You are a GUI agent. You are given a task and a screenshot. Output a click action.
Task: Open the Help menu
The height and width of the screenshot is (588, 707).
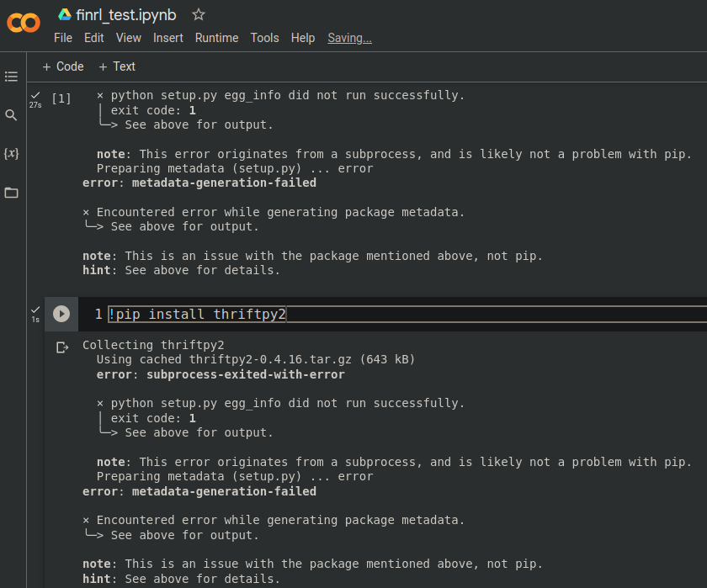point(302,38)
